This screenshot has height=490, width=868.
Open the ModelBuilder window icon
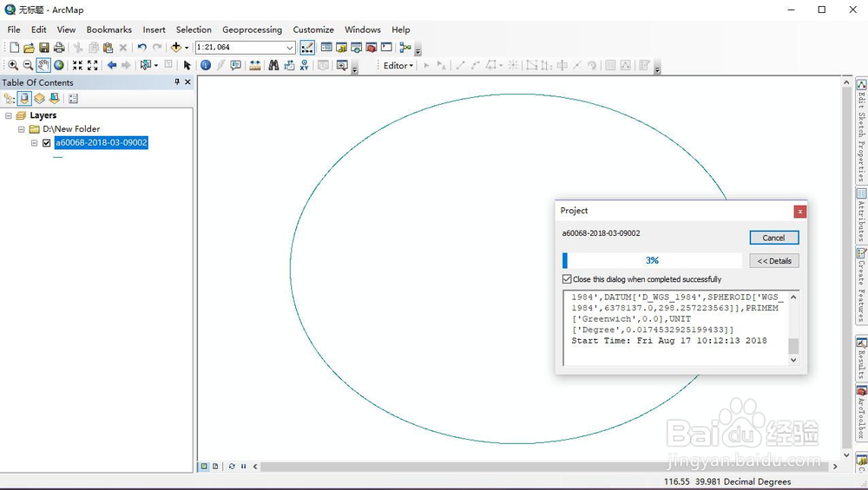[x=405, y=48]
